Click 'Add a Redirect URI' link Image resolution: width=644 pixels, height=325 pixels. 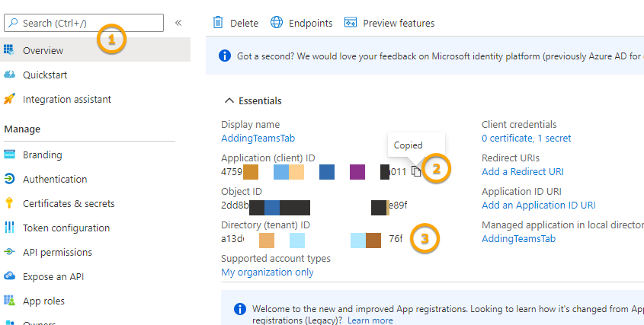click(523, 171)
